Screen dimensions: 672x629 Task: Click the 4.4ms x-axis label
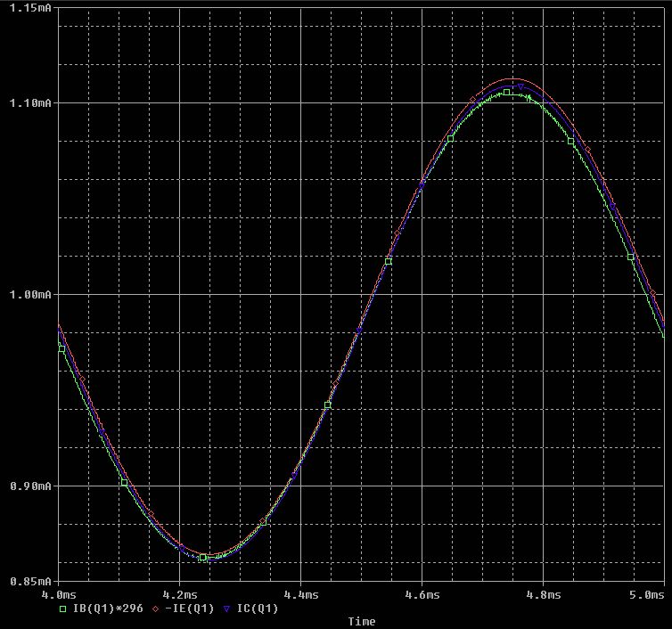point(301,595)
